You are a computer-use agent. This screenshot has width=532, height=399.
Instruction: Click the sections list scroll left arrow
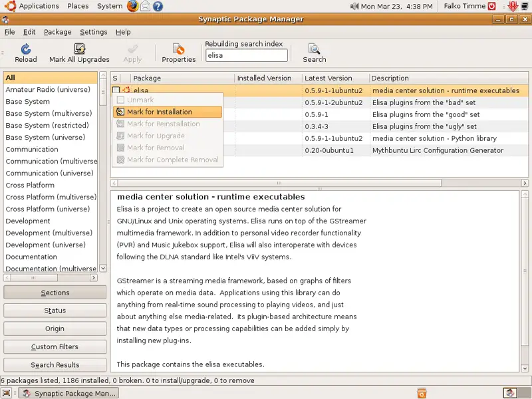[x=7, y=277]
